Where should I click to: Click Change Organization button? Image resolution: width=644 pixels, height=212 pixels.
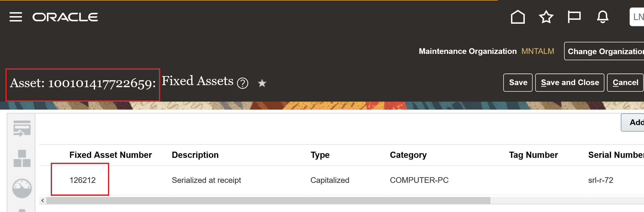[604, 51]
